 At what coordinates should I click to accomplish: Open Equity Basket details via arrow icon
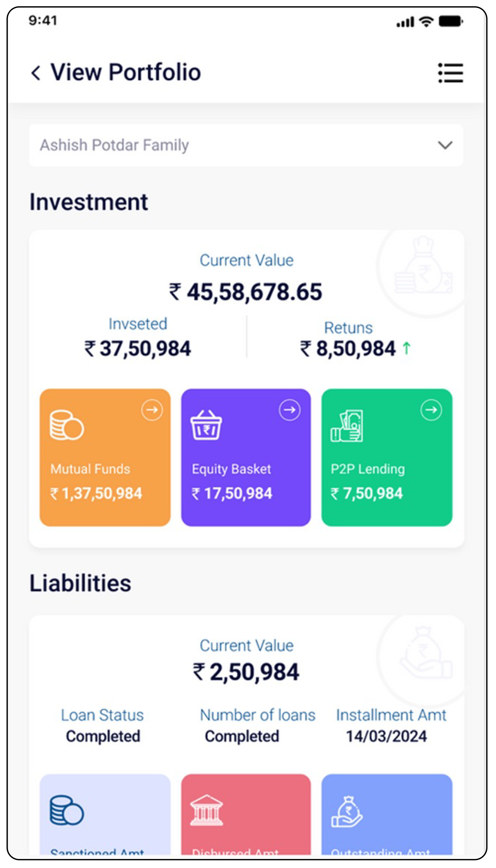coord(290,410)
